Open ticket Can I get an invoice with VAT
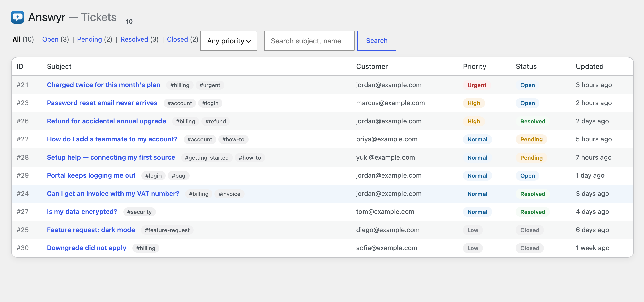Viewport: 644px width, 302px height. tap(113, 194)
